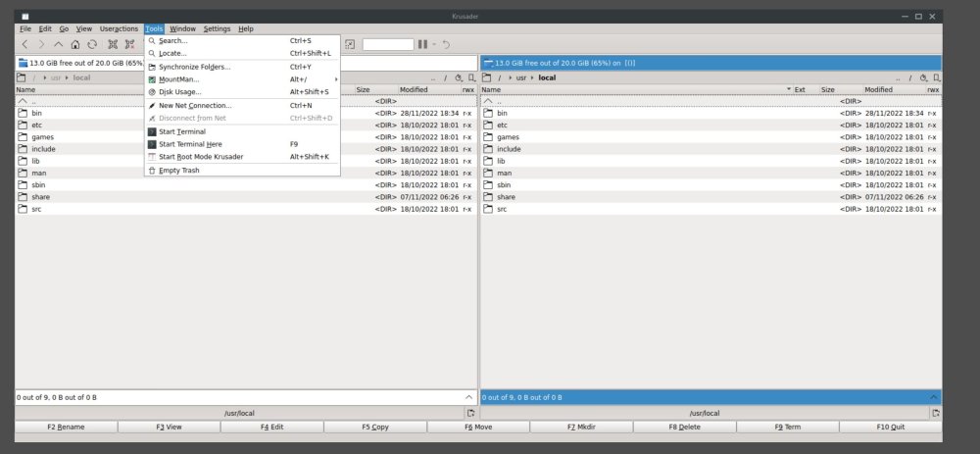This screenshot has width=980, height=454.
Task: Expand the left panel sidebar using bottom chevron
Action: (x=468, y=397)
